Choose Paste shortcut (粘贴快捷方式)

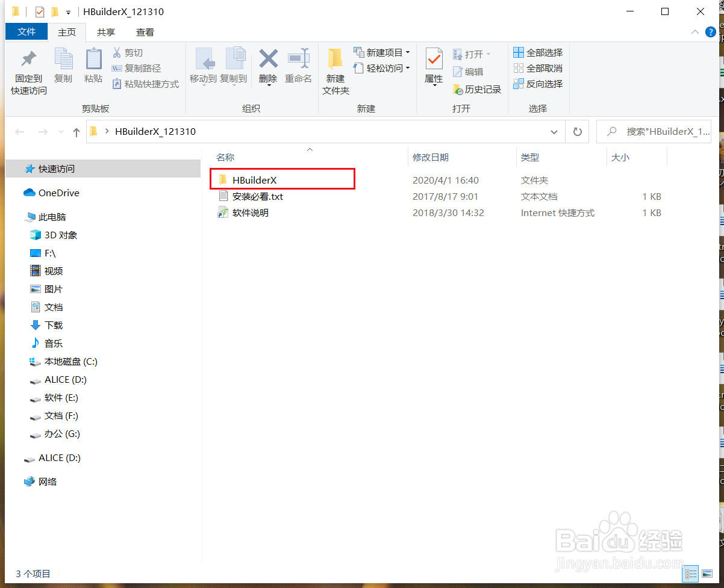point(146,84)
